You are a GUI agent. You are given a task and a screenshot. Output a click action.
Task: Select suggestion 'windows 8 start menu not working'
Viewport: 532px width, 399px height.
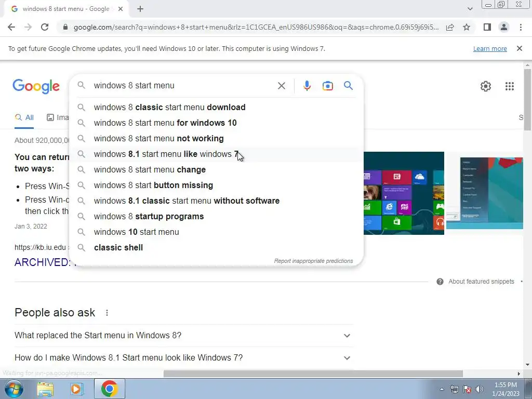(x=217, y=138)
